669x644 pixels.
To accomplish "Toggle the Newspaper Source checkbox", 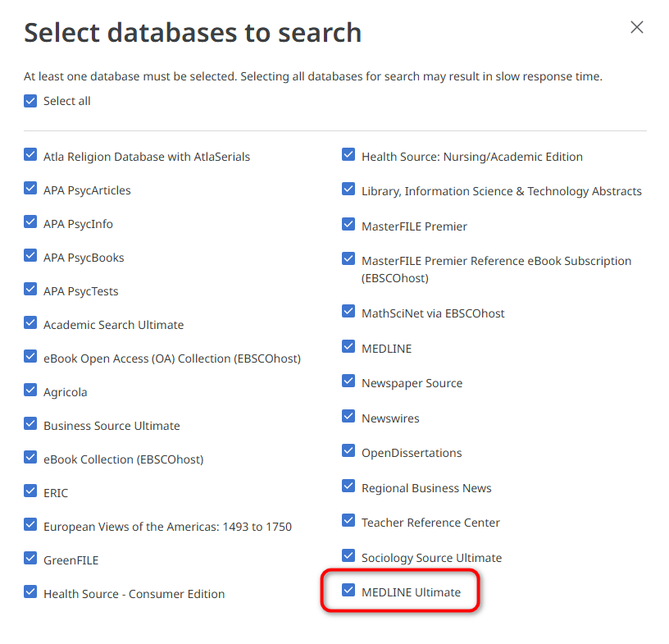I will click(x=348, y=381).
